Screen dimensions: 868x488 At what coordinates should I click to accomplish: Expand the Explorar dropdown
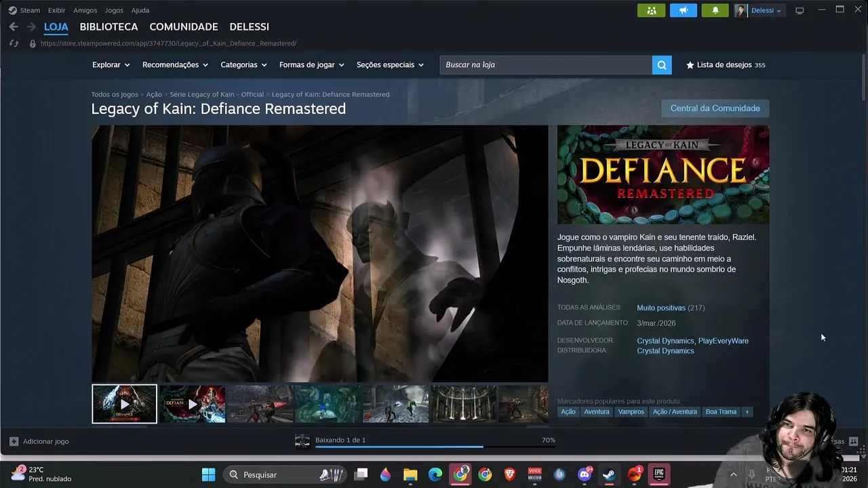[111, 65]
